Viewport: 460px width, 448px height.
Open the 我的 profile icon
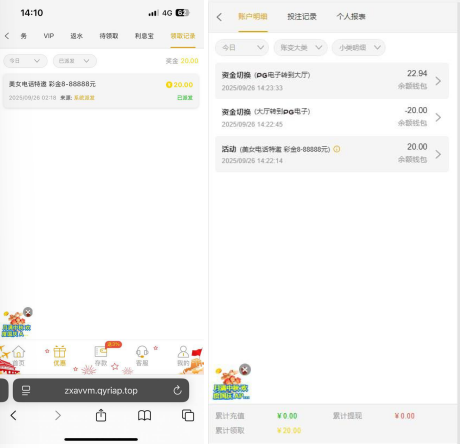pyautogui.click(x=183, y=352)
